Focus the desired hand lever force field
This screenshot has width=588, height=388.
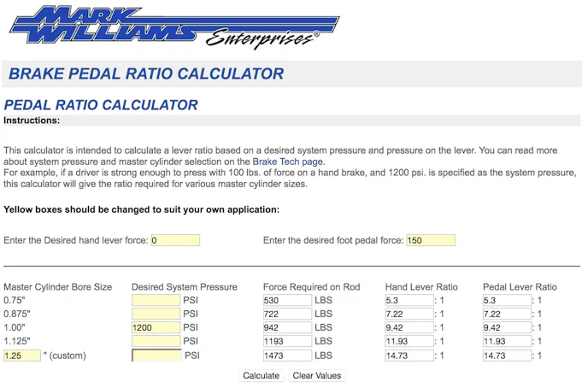click(x=175, y=240)
